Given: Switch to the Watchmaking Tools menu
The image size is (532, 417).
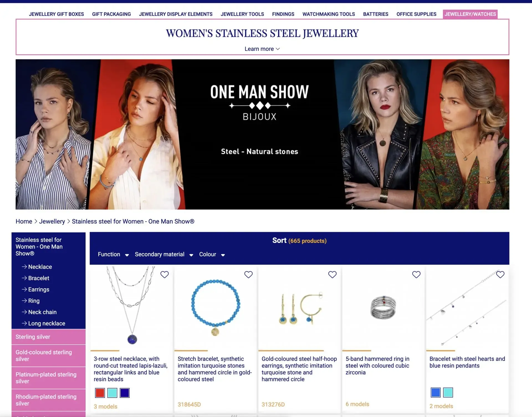Looking at the screenshot, I should 329,14.
